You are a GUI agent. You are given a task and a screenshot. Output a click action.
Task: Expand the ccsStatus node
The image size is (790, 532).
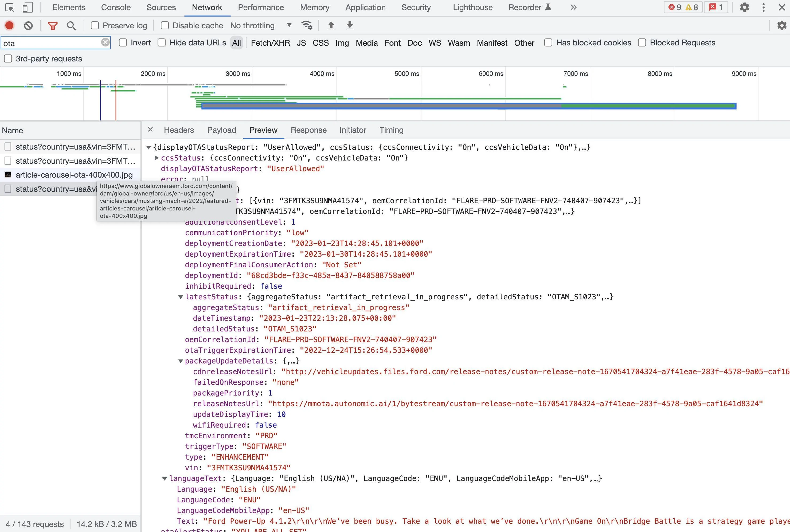(157, 158)
